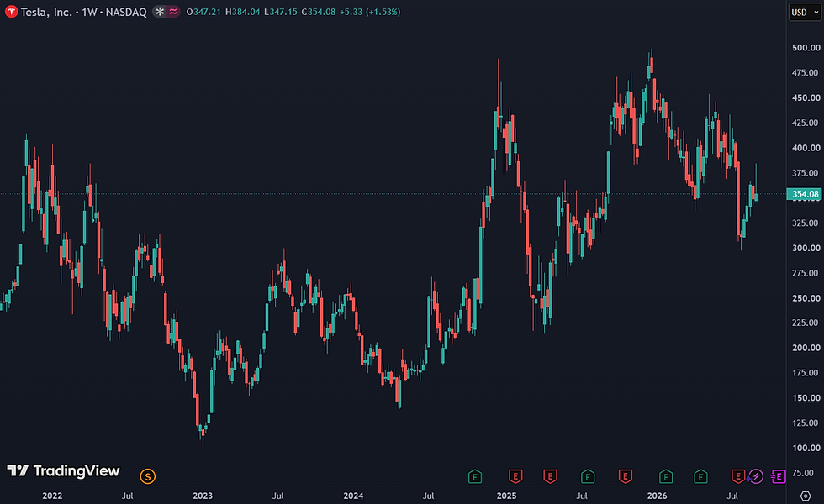
Task: Click the 2025 time axis label
Action: (506, 496)
